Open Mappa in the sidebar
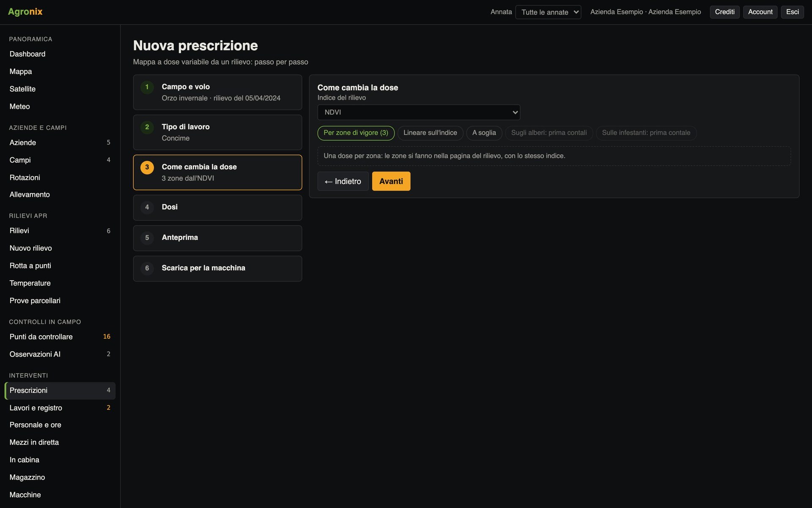 pos(60,72)
